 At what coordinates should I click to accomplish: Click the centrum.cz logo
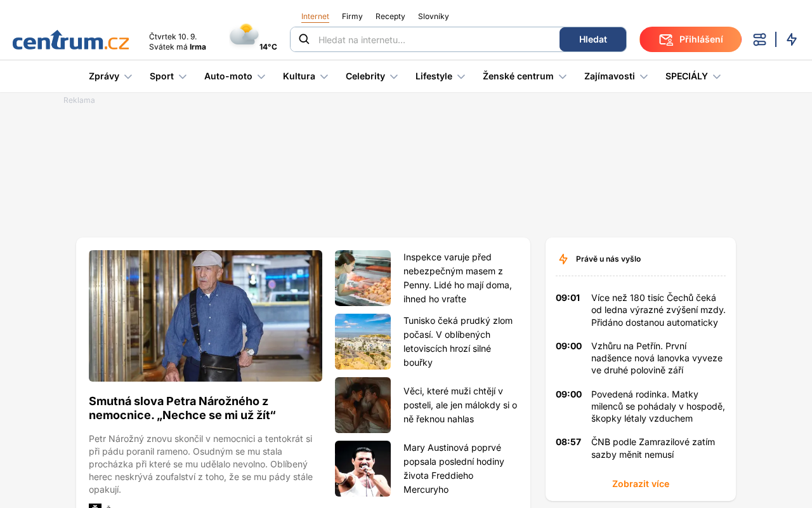pos(70,40)
